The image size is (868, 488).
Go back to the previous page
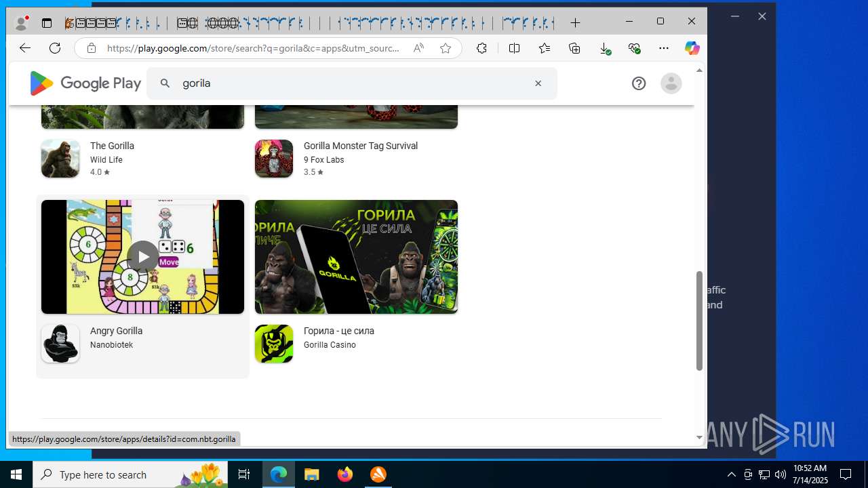point(25,48)
